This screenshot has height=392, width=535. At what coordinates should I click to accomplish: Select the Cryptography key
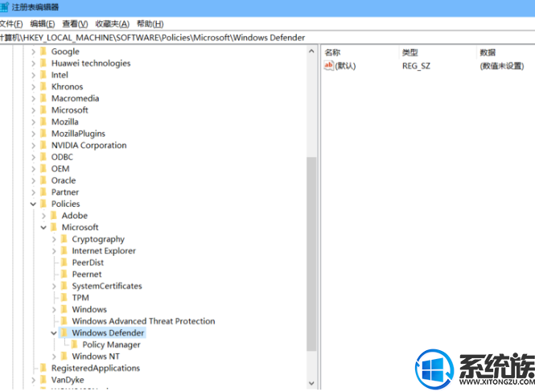tap(98, 239)
